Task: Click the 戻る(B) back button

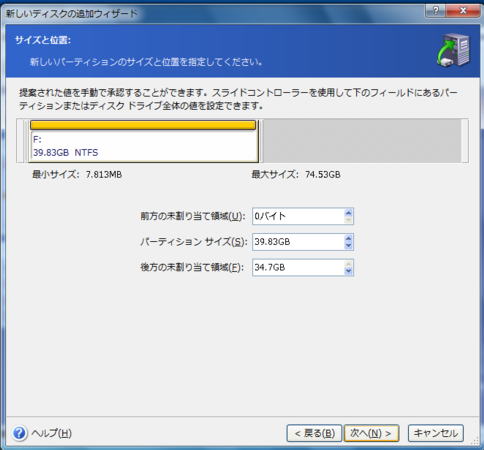Action: (314, 433)
